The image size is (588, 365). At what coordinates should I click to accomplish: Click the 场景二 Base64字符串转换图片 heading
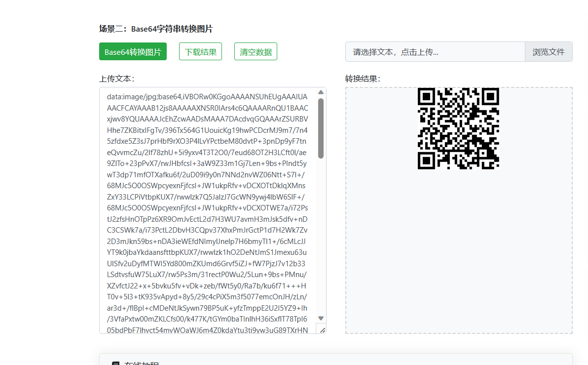156,29
